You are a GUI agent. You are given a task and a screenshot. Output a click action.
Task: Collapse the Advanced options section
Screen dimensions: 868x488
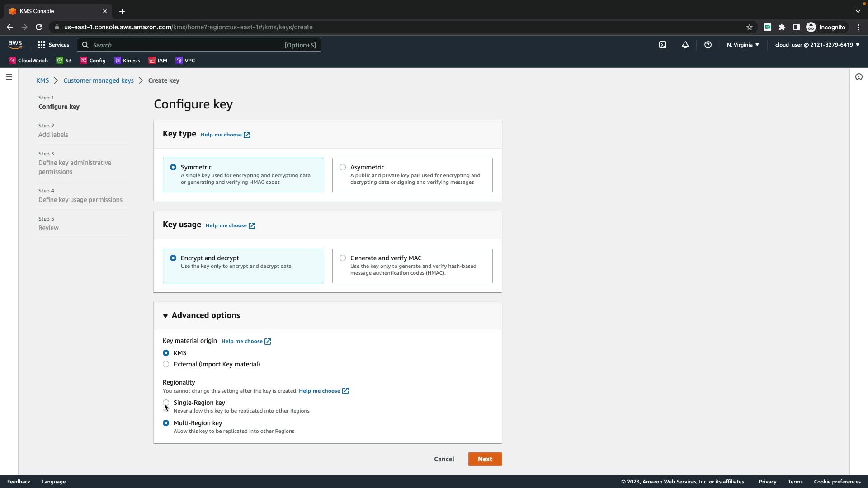[201, 315]
